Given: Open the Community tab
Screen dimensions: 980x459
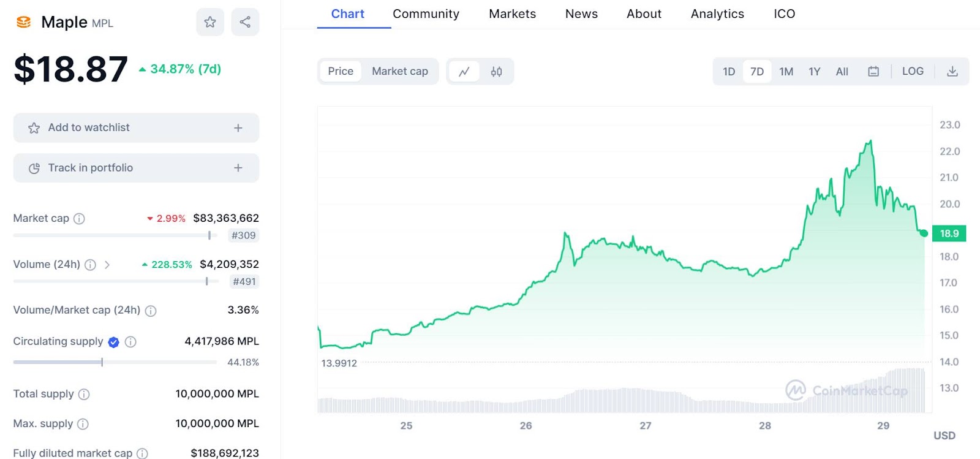Looking at the screenshot, I should [426, 13].
